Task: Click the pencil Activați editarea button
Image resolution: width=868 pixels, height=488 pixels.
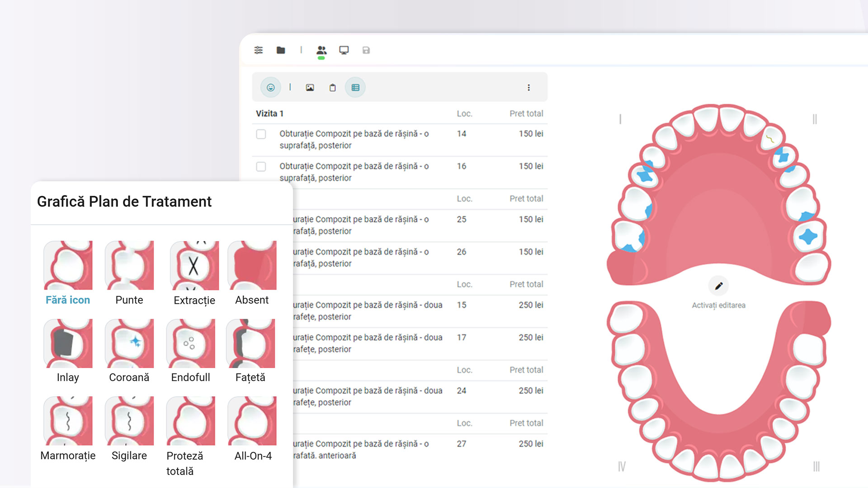Action: (x=718, y=286)
